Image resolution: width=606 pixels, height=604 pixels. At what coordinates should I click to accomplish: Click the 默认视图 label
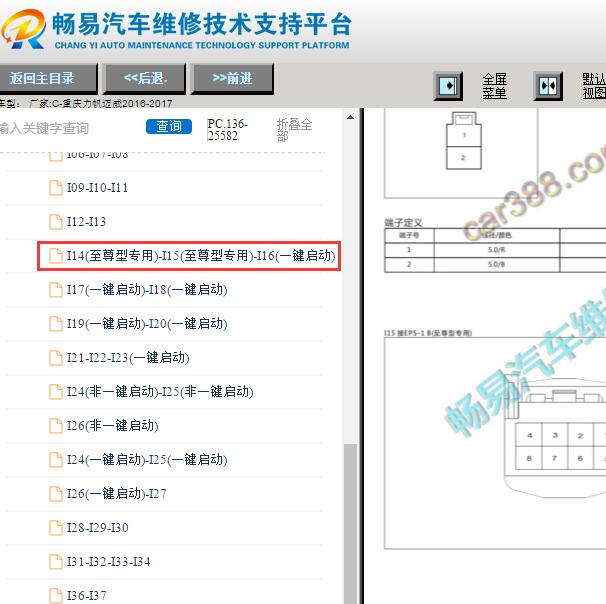pos(594,86)
